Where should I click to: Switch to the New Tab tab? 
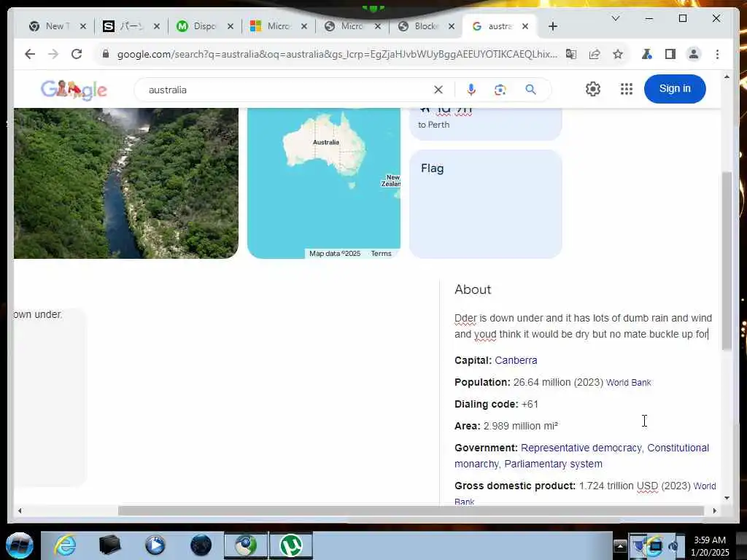(52, 26)
